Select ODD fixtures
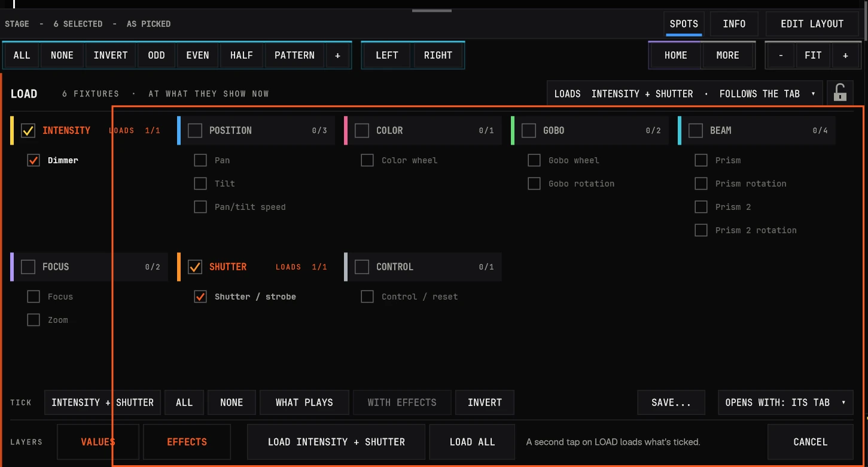 (156, 55)
